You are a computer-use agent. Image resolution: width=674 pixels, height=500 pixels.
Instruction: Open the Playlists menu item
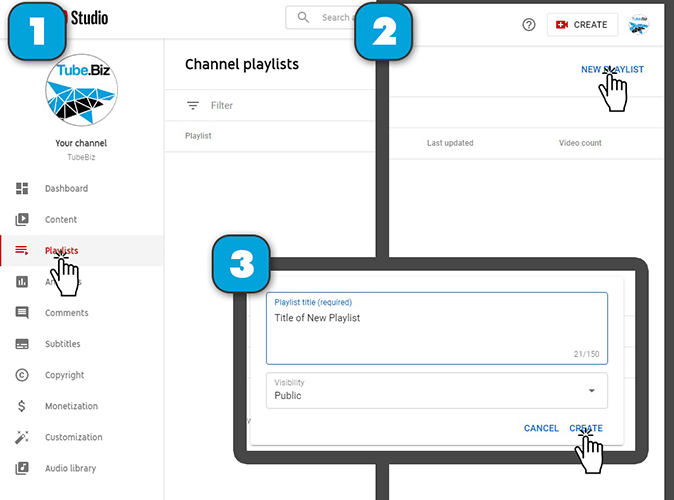click(x=61, y=251)
